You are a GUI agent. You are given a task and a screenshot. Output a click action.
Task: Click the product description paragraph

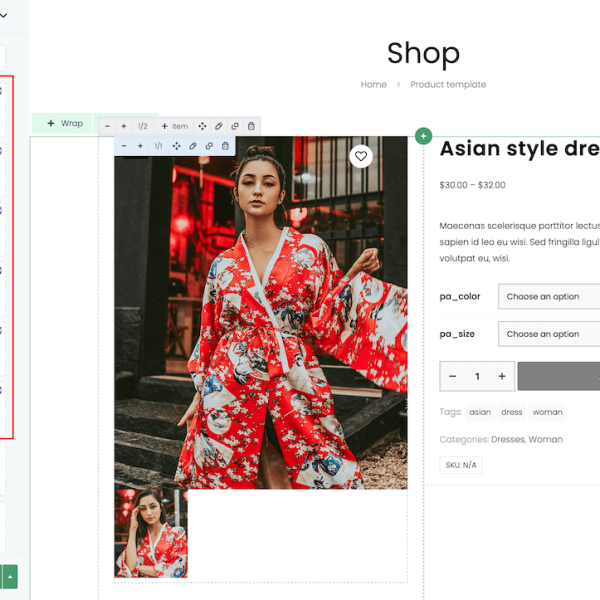[x=520, y=242]
